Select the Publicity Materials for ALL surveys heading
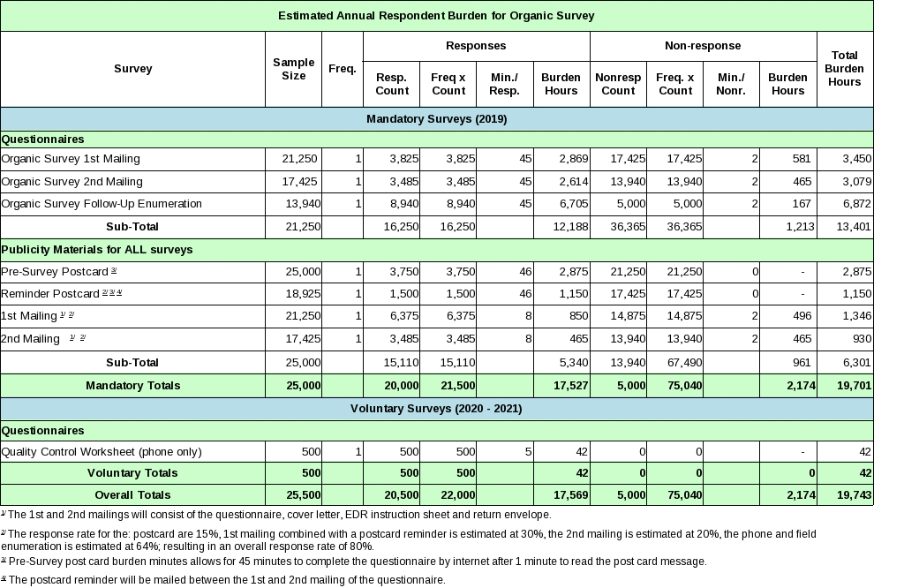 (x=97, y=250)
